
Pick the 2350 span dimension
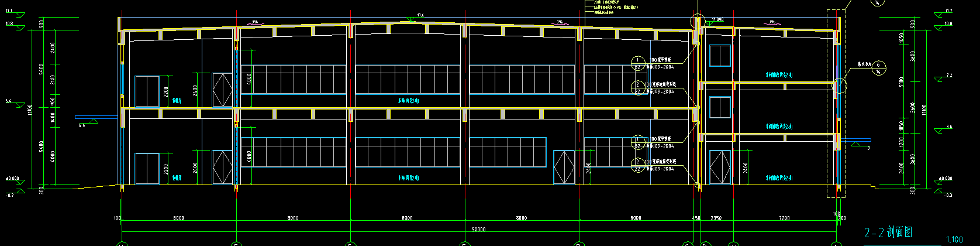[716, 218]
